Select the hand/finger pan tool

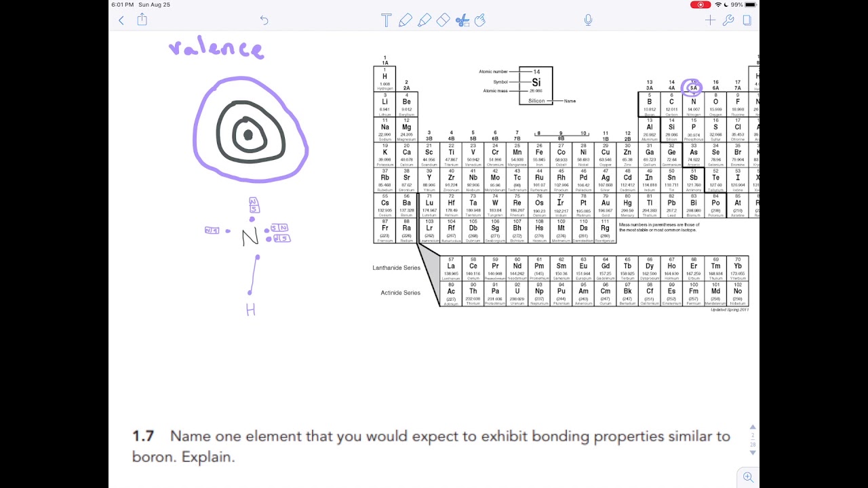click(480, 20)
